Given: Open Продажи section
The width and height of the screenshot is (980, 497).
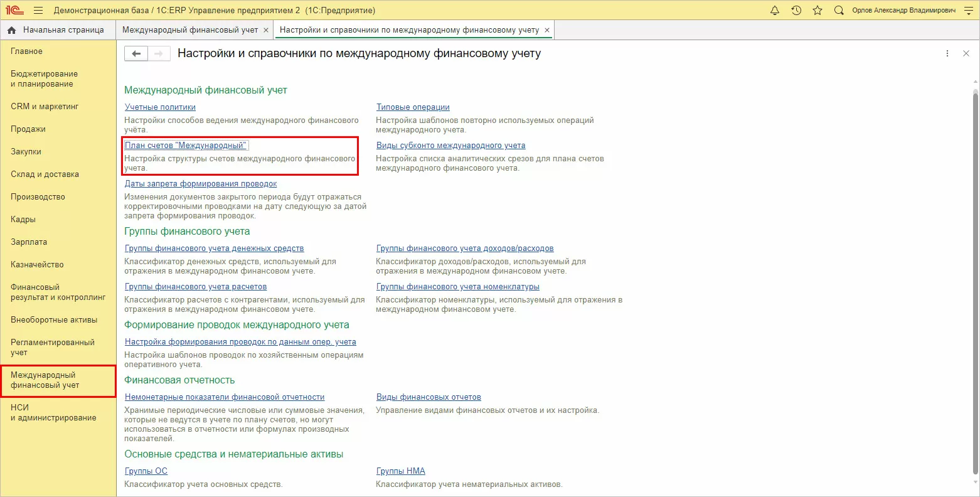Looking at the screenshot, I should point(28,129).
